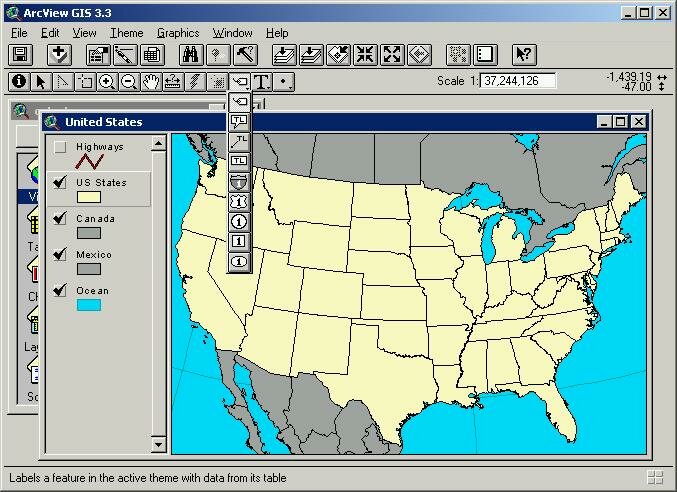Click the Scale value input field
This screenshot has width=677, height=492.
518,81
